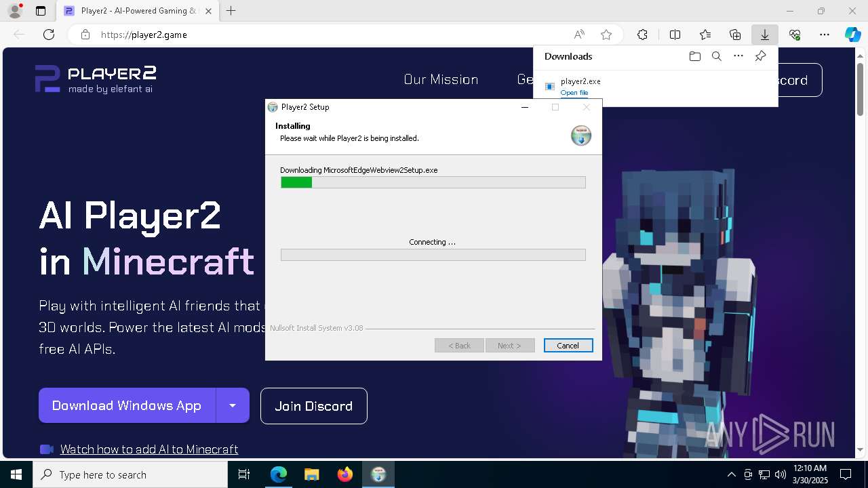This screenshot has height=488, width=868.
Task: Pin the Downloads panel
Action: pos(760,56)
